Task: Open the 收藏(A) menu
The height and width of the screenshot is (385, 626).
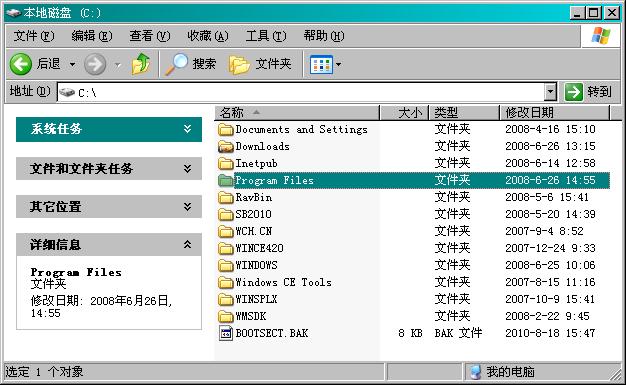Action: pos(208,36)
